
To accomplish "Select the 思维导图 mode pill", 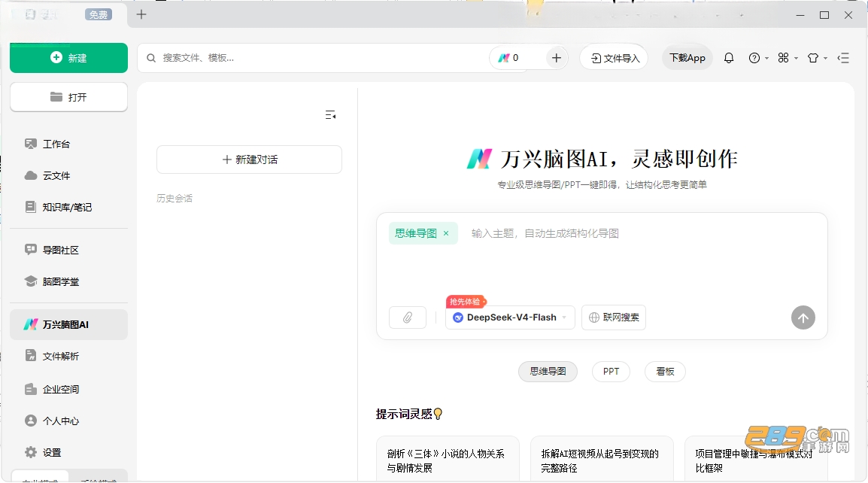I will pyautogui.click(x=548, y=371).
